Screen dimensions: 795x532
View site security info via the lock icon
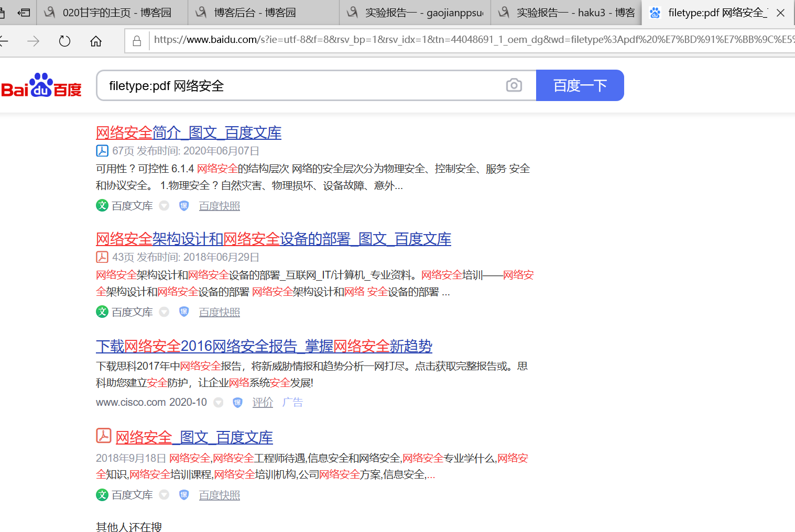137,41
